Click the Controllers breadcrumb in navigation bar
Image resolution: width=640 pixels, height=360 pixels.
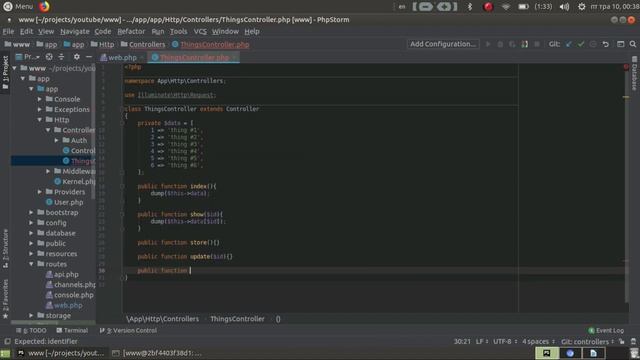pyautogui.click(x=143, y=44)
